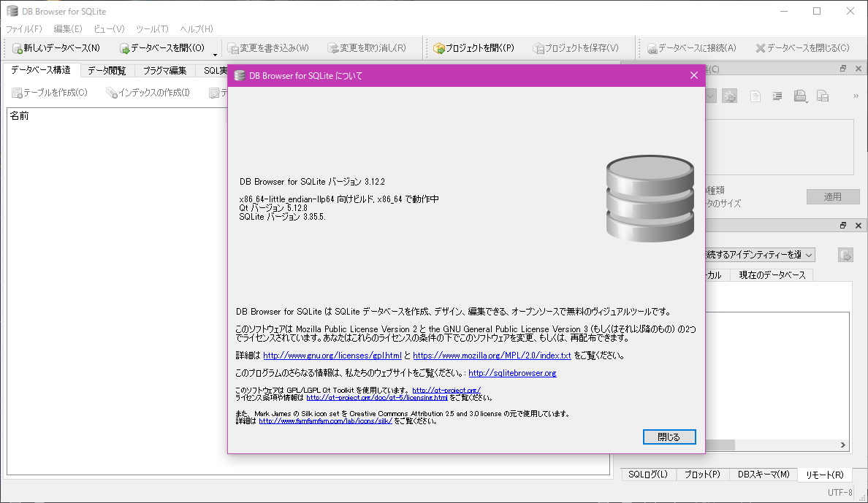Open the sqlitebrowser.org website link
This screenshot has height=503, width=868.
[x=512, y=374]
